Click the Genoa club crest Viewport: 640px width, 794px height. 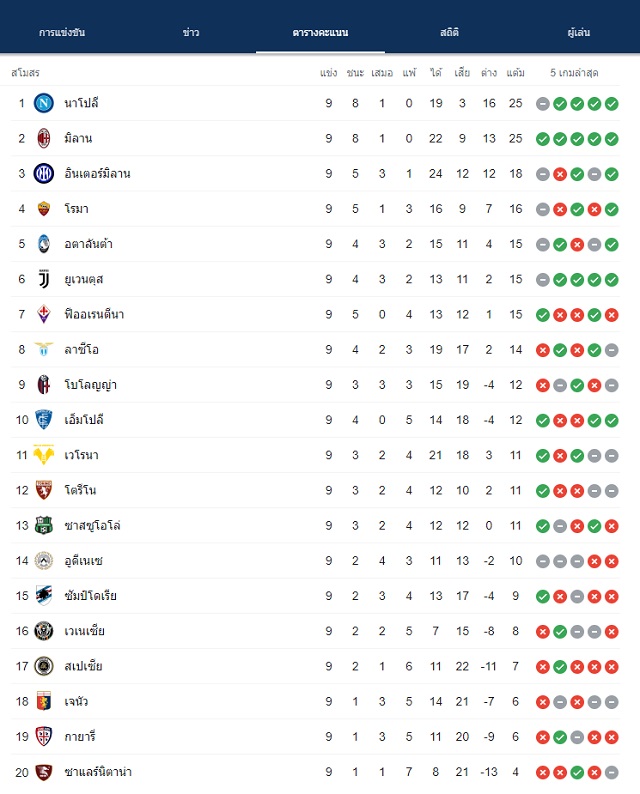(44, 701)
